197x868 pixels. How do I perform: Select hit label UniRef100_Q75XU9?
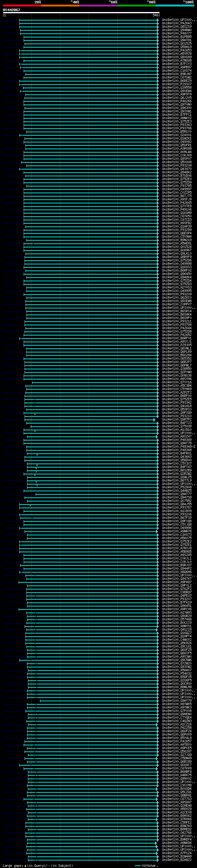pos(177,426)
